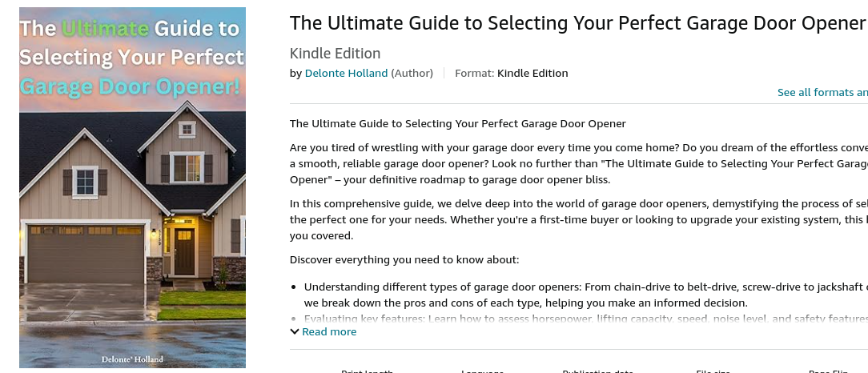868x373 pixels.
Task: Click the garage door in the cover photo
Action: pos(85,254)
